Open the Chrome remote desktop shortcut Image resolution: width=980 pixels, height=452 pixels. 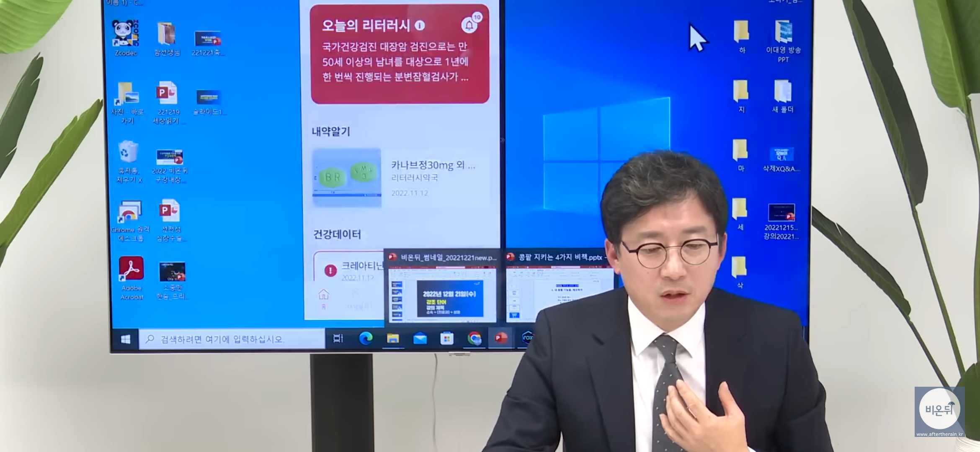(x=130, y=212)
